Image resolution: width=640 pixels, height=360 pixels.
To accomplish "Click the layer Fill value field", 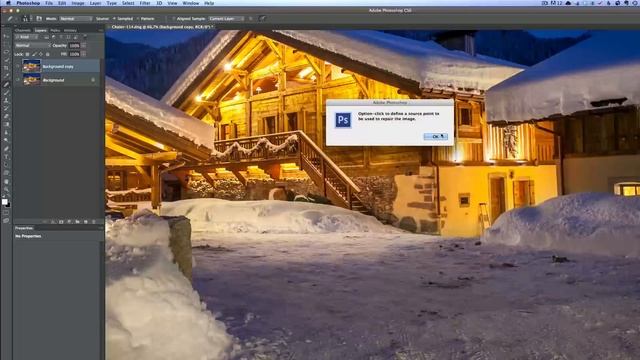I will pos(74,54).
